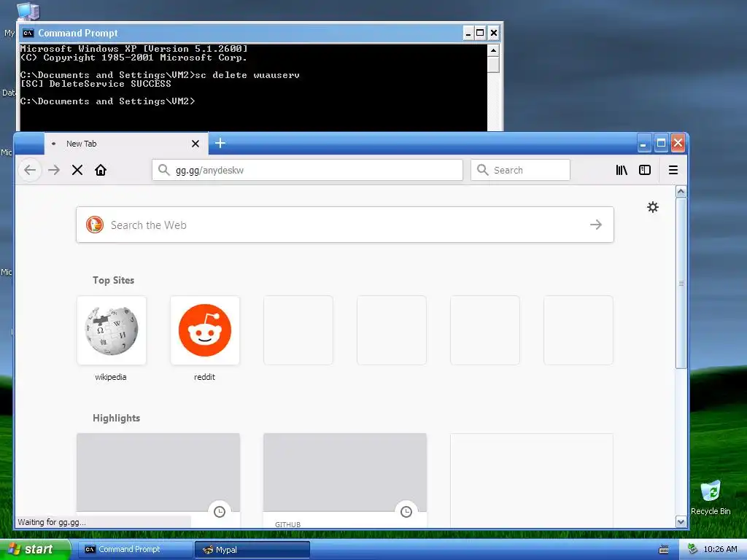Screen dimensions: 747x560
Task: Click the Command Prompt title bar icon
Action: pos(28,33)
